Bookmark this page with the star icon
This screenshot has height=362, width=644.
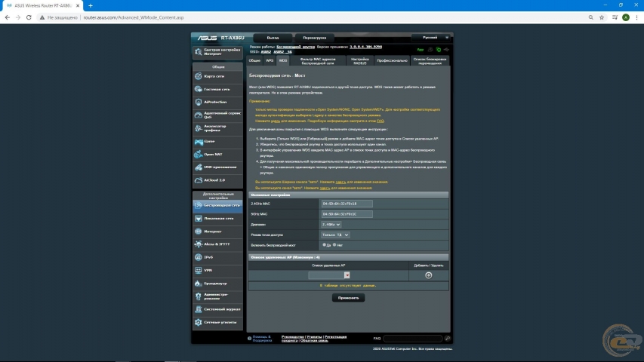pyautogui.click(x=602, y=17)
